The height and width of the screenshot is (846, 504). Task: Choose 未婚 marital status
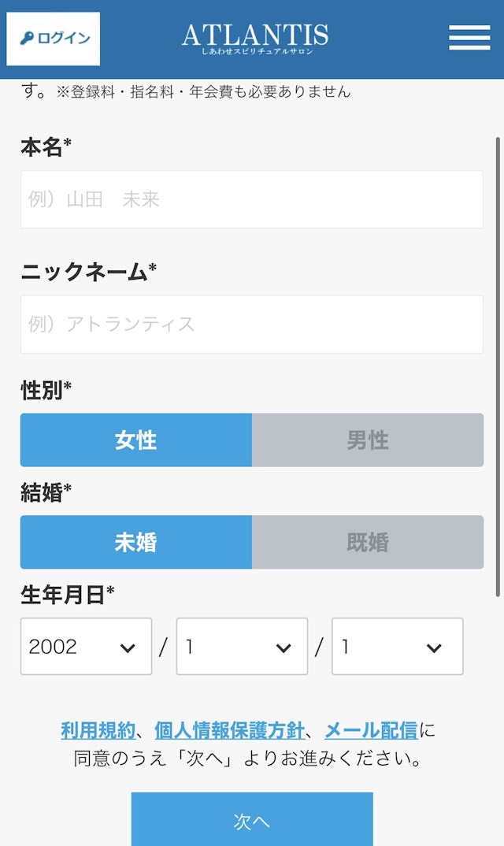tap(136, 543)
